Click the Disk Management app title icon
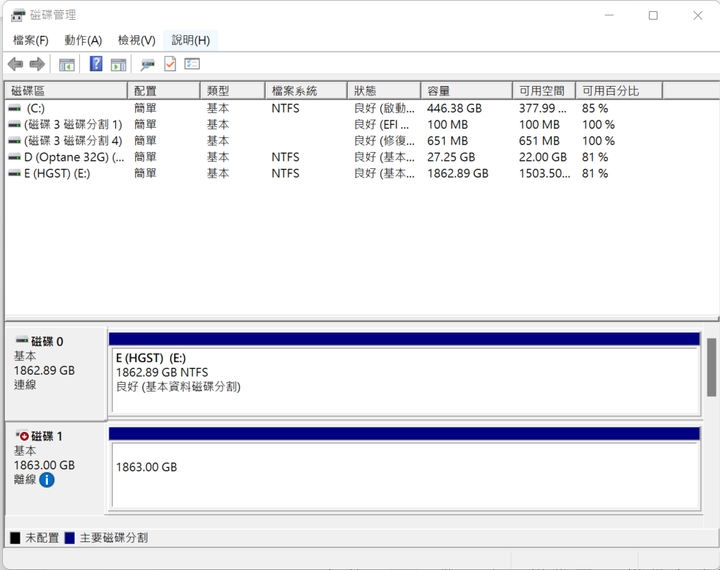Viewport: 720px width, 570px height. (18, 15)
